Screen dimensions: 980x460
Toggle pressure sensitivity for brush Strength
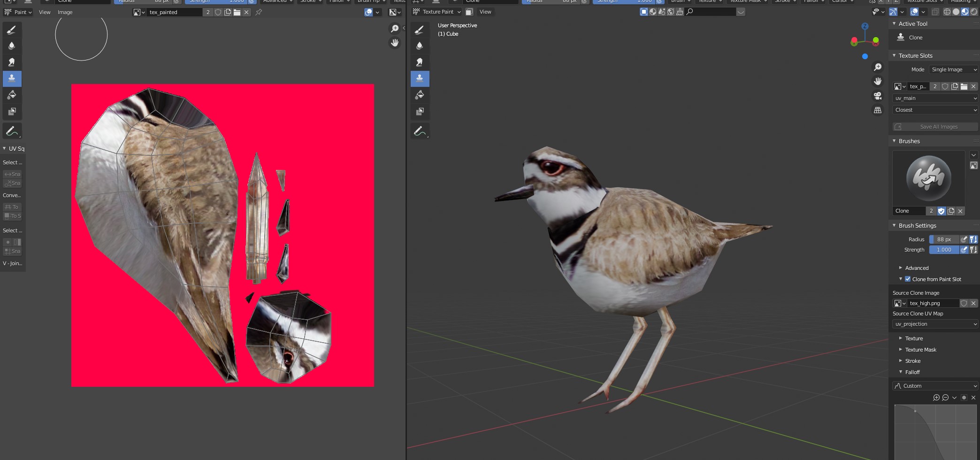[964, 250]
